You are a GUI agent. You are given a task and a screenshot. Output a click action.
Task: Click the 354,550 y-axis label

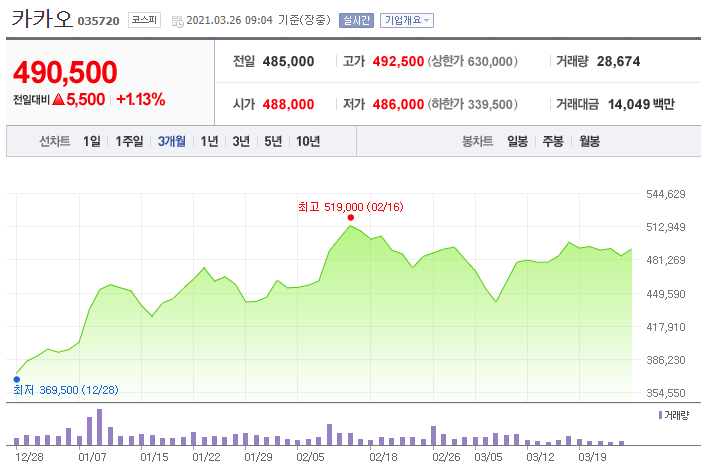tap(666, 393)
